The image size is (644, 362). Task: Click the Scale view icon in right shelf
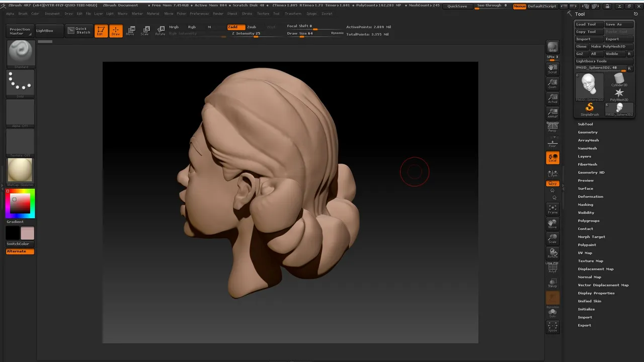pos(552,238)
